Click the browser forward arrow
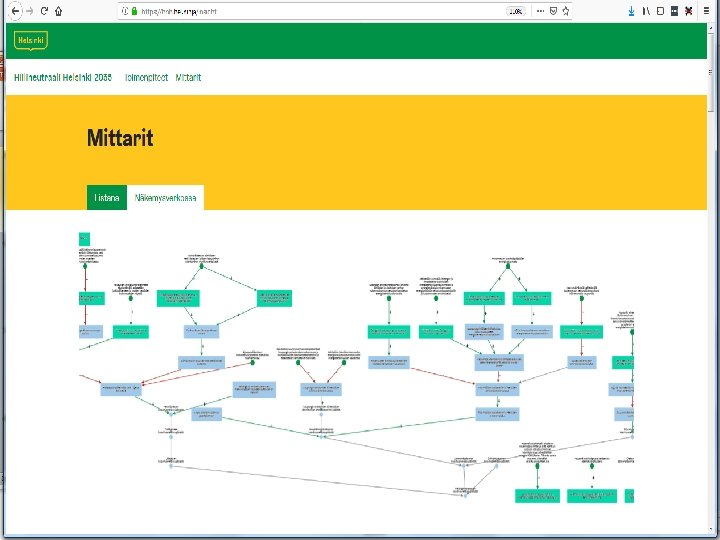This screenshot has width=720, height=540. tap(30, 11)
